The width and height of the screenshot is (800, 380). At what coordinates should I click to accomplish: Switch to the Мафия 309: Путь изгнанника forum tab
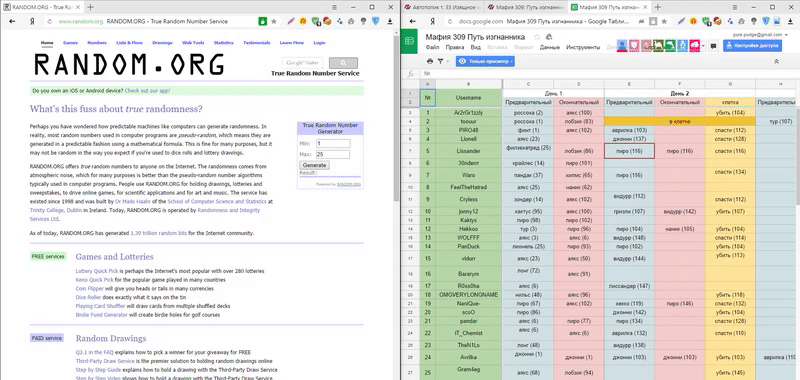click(x=525, y=7)
